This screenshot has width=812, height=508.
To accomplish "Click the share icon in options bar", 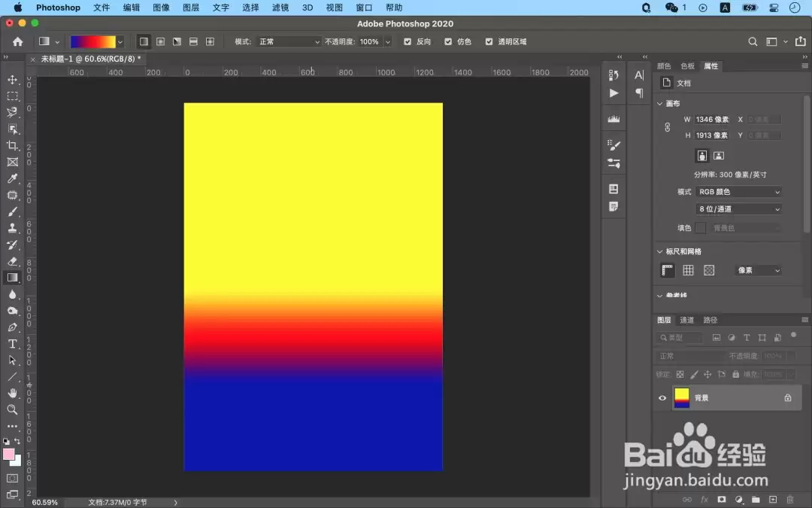I will [x=801, y=41].
